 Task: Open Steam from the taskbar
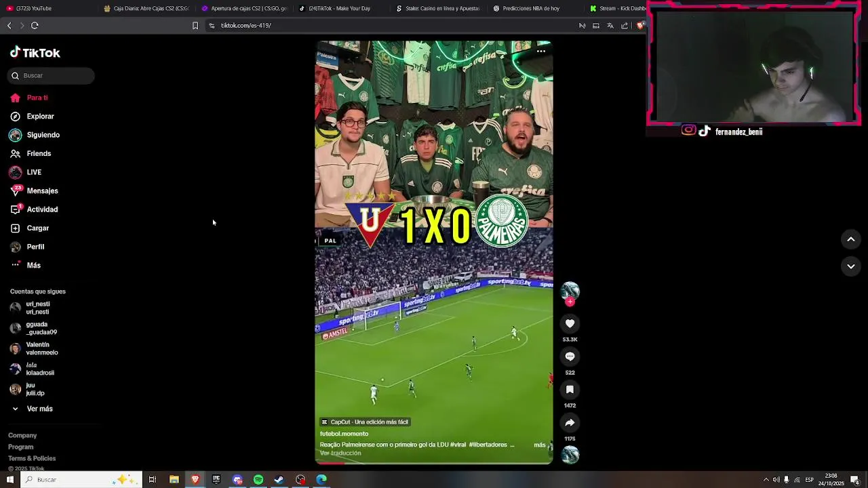click(279, 480)
